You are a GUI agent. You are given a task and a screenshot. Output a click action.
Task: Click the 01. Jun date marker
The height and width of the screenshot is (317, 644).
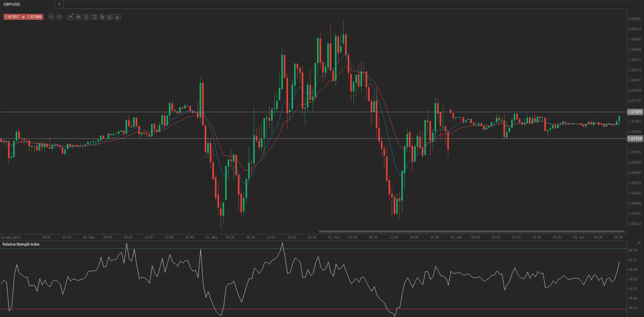334,237
